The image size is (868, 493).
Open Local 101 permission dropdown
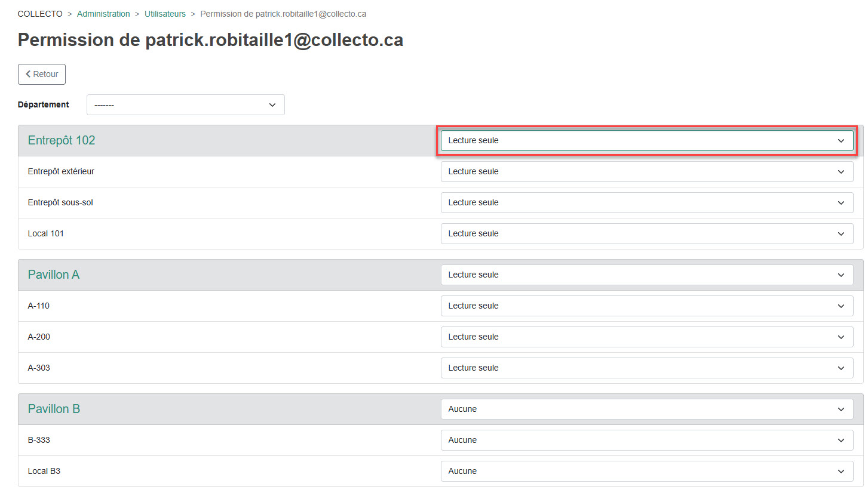coord(646,234)
